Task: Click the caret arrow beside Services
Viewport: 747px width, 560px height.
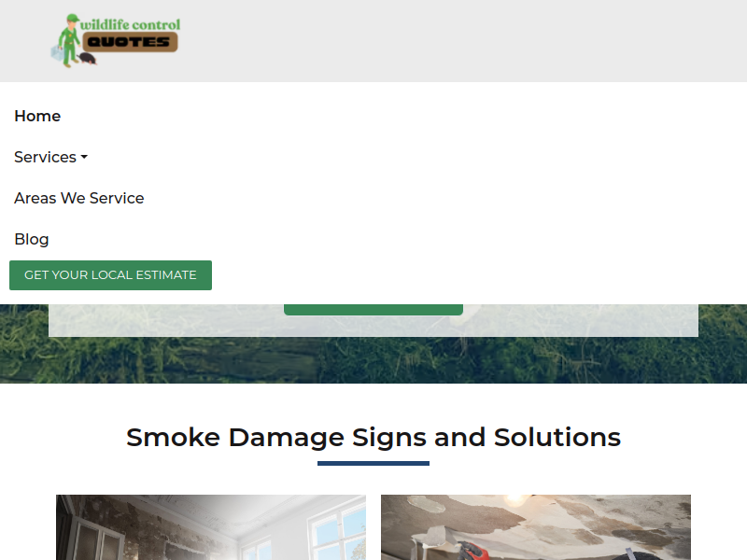Action: [84, 157]
